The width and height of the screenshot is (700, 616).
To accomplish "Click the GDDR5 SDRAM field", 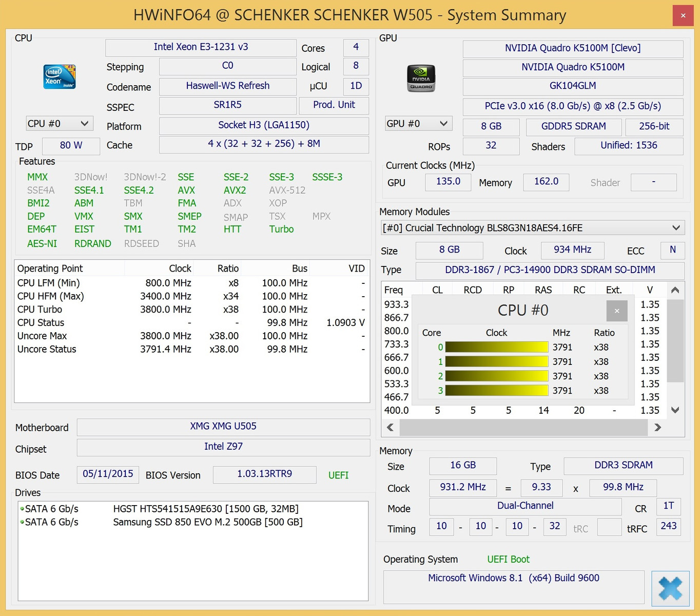I will tap(574, 127).
